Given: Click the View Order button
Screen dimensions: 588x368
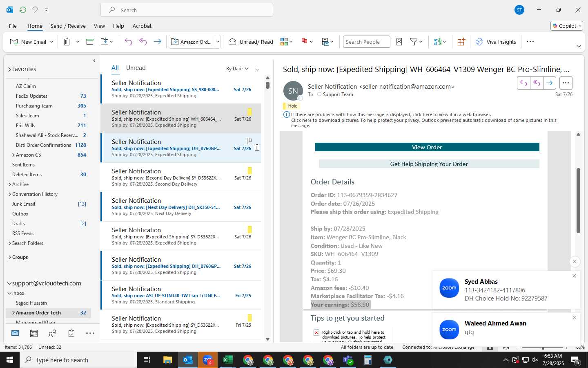Looking at the screenshot, I should [427, 147].
